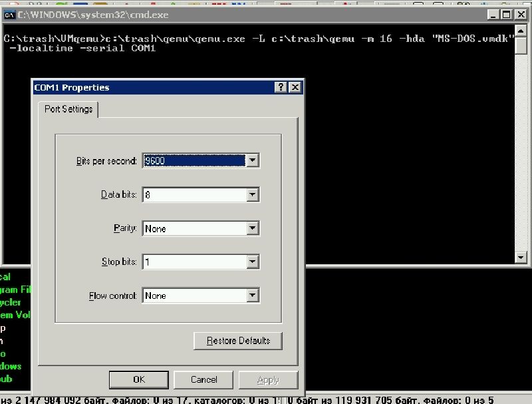The width and height of the screenshot is (532, 404).
Task: Maximize the cmd.exe window
Action: (506, 14)
